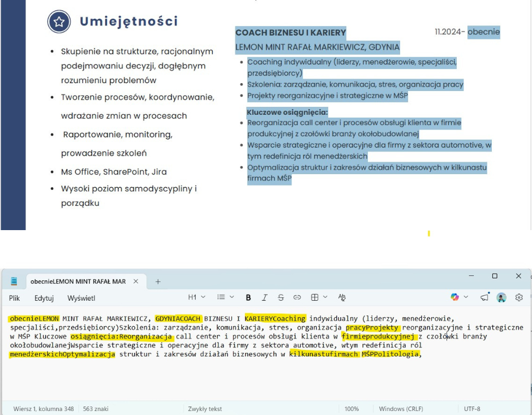The height and width of the screenshot is (415, 532).
Task: Click the Notepad app icon in title bar
Action: tap(14, 281)
